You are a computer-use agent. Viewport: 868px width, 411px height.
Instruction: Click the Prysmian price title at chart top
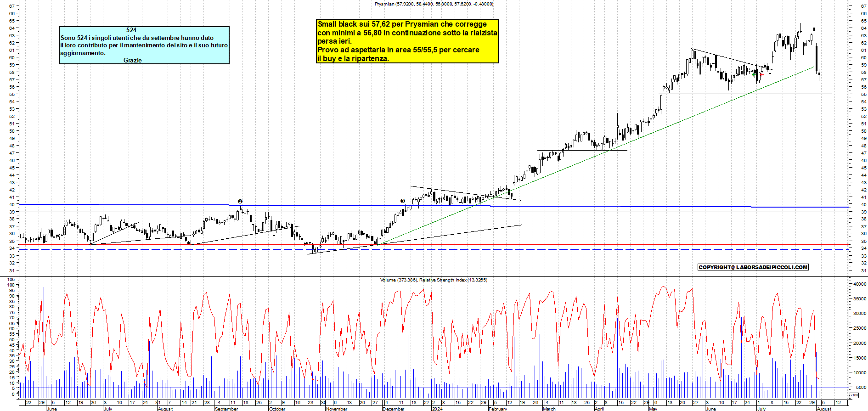tap(434, 4)
